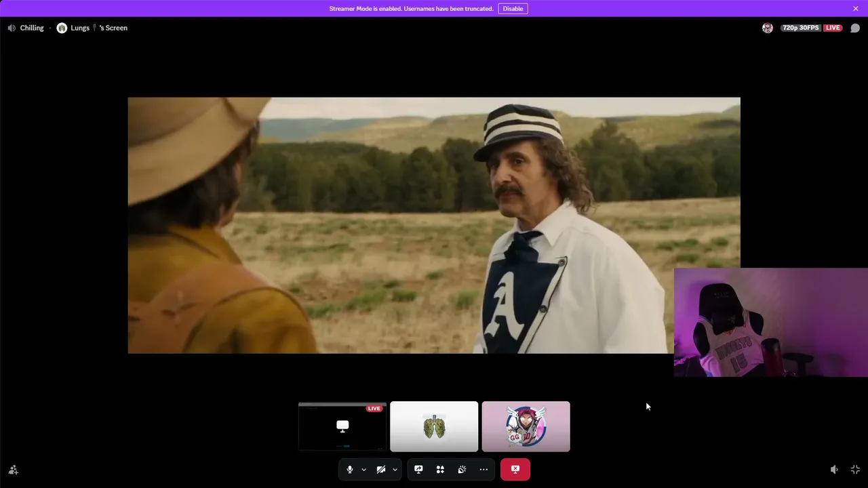The width and height of the screenshot is (868, 488).
Task: Click the invite friends icon
Action: point(13,470)
